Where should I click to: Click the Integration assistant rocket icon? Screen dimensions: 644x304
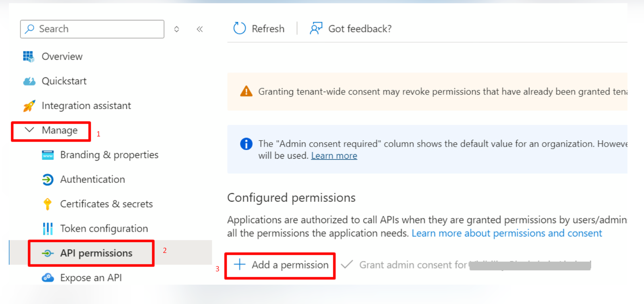point(29,106)
